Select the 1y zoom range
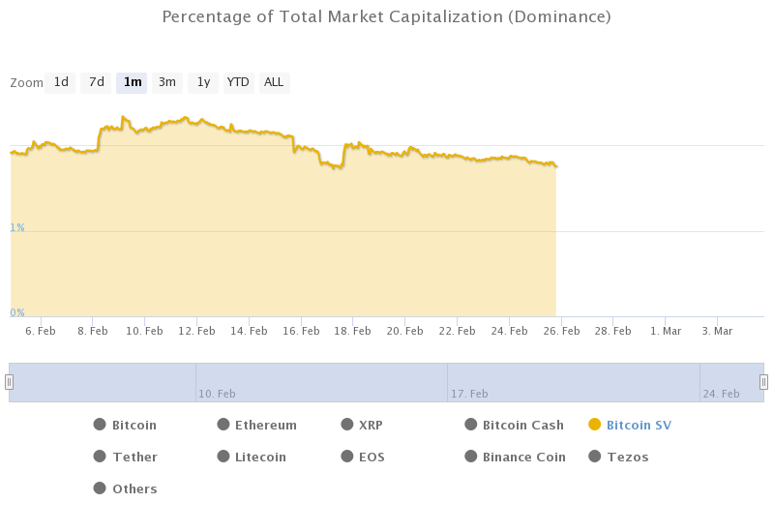The height and width of the screenshot is (532, 774). [203, 82]
